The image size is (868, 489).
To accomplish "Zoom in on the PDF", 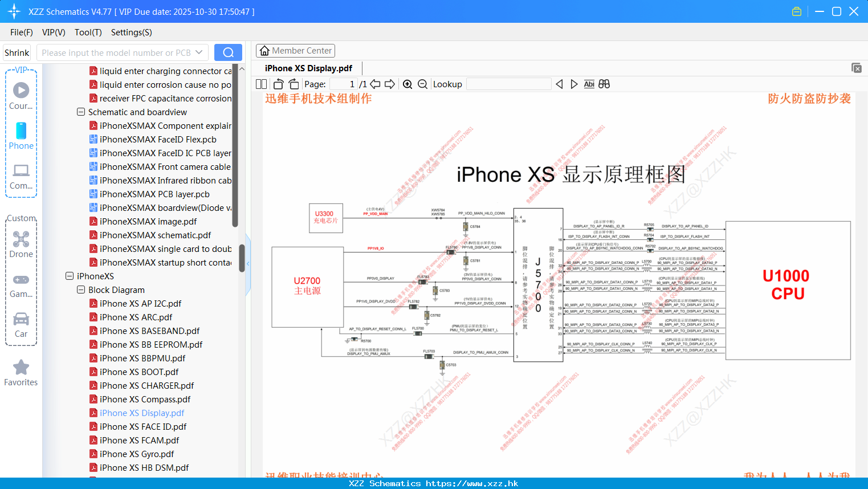I will pos(407,84).
